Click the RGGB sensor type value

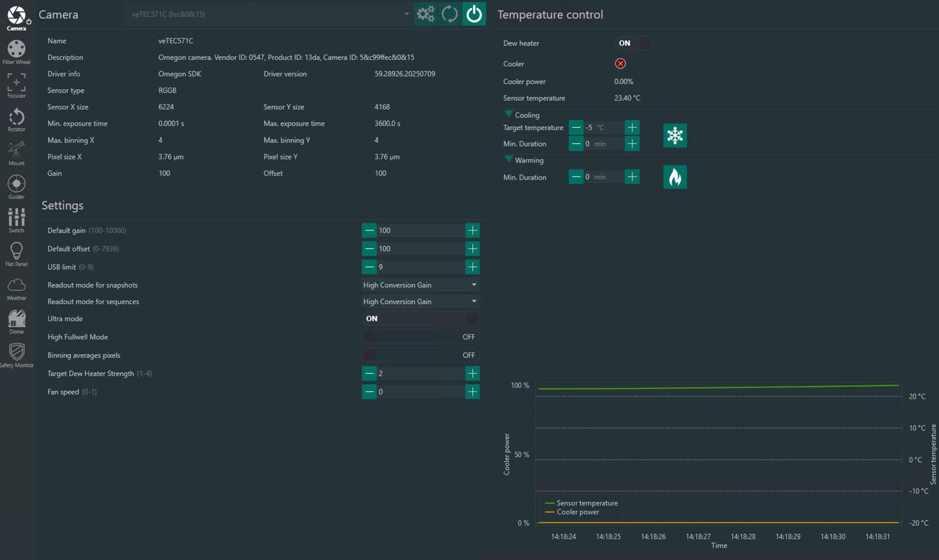click(167, 90)
